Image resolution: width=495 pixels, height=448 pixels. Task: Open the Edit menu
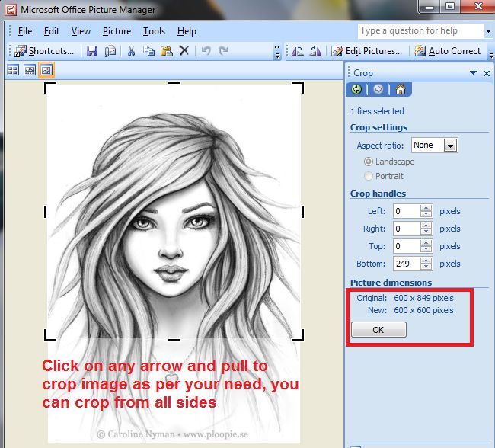[x=52, y=31]
